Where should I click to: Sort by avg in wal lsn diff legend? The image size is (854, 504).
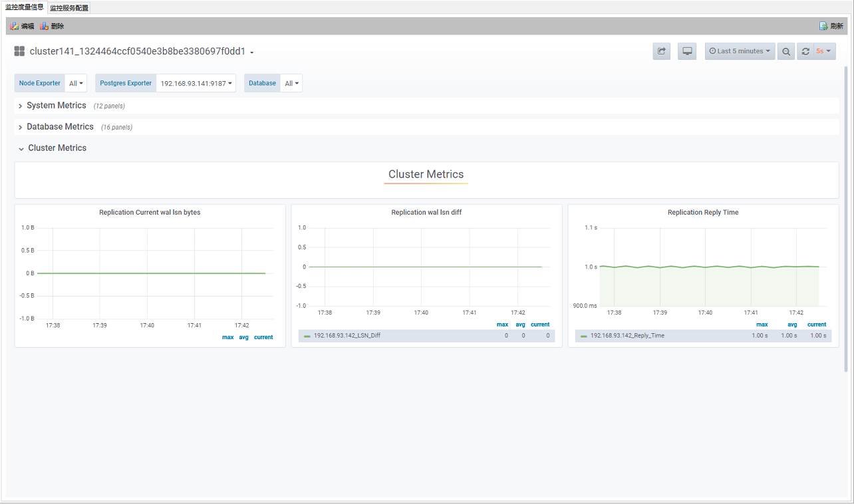pos(521,324)
